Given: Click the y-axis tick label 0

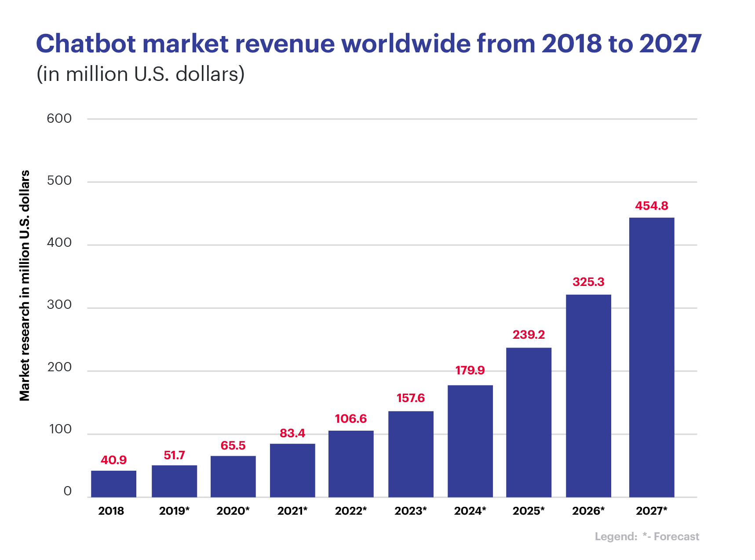Looking at the screenshot, I should [67, 491].
